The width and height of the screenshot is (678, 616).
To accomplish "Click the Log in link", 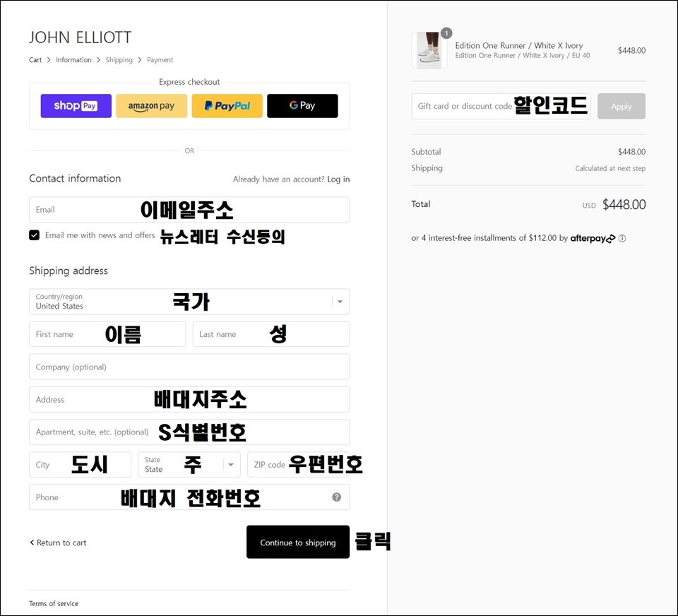I will [x=338, y=179].
